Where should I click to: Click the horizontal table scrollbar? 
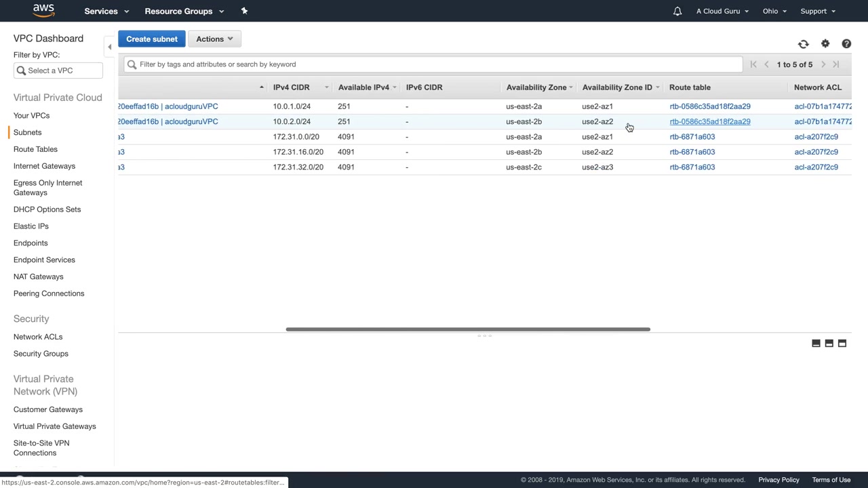point(468,329)
